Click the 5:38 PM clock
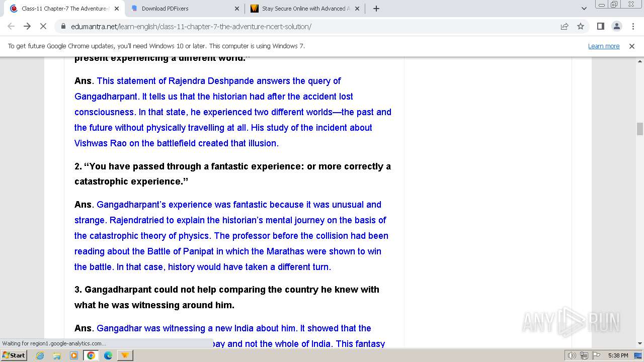The image size is (644, 362). click(x=618, y=355)
